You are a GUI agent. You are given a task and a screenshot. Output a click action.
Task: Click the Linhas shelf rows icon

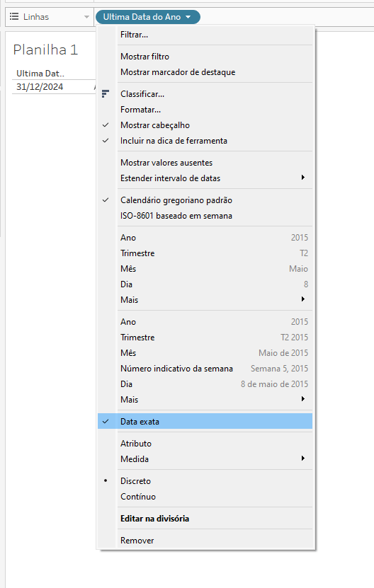coord(14,16)
